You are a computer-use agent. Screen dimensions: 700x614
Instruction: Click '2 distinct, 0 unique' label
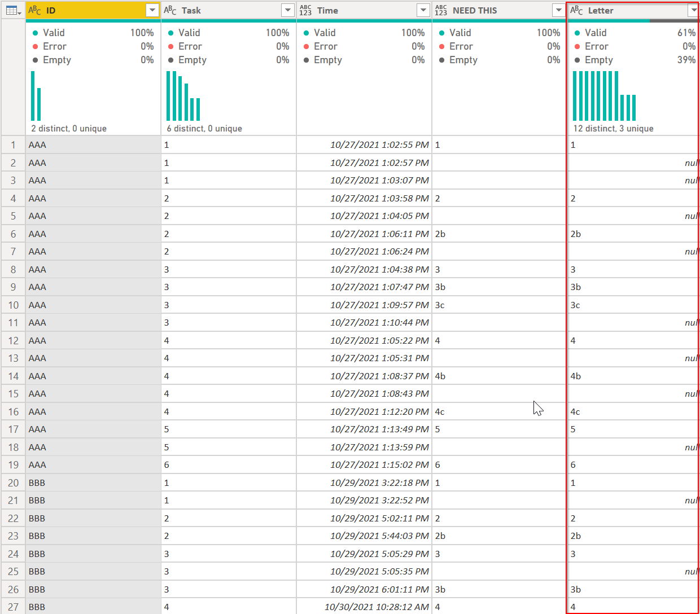click(x=69, y=129)
